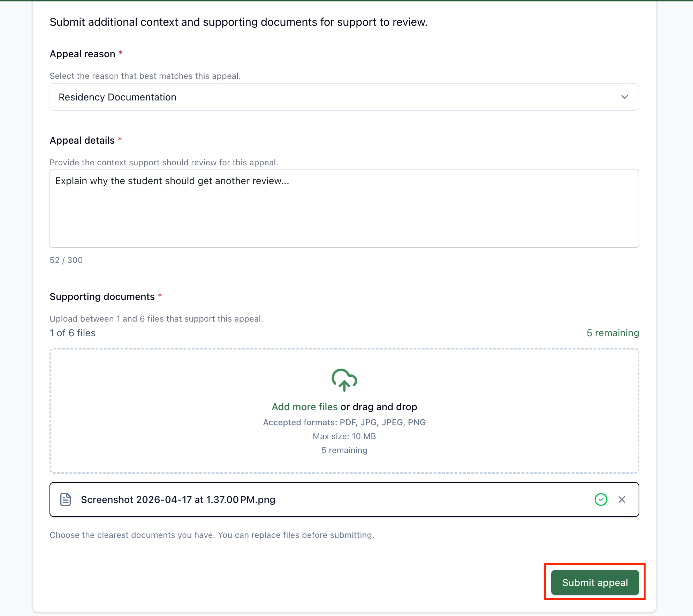This screenshot has height=616, width=693.
Task: Select the uploaded Screenshot 2026-04-17 file name
Action: click(x=178, y=499)
